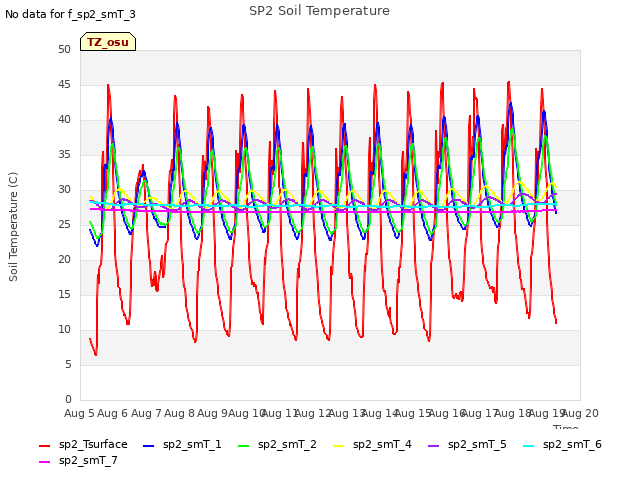Click the Aug 8 x-axis tick label
Screen dimensions: 640x480
(179, 413)
